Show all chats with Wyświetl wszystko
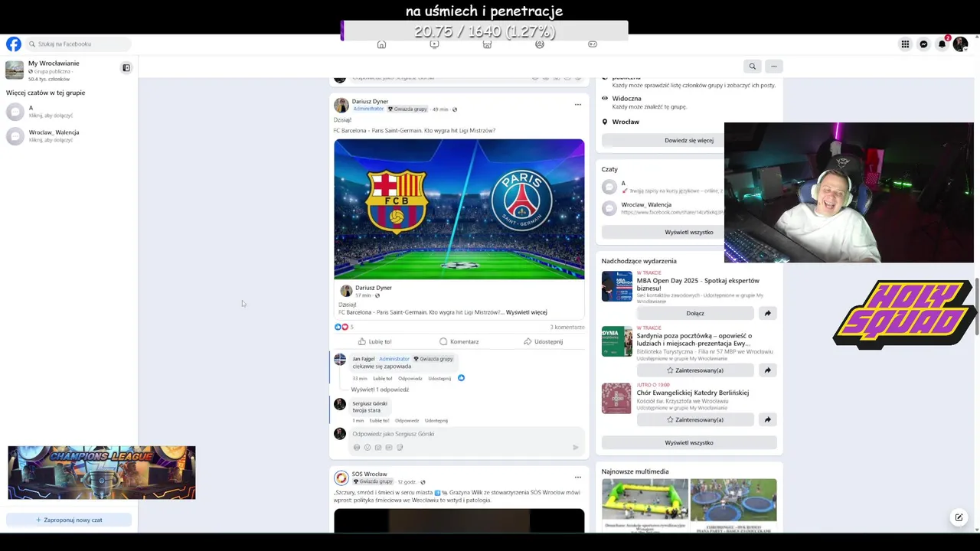Image resolution: width=980 pixels, height=551 pixels. point(689,232)
